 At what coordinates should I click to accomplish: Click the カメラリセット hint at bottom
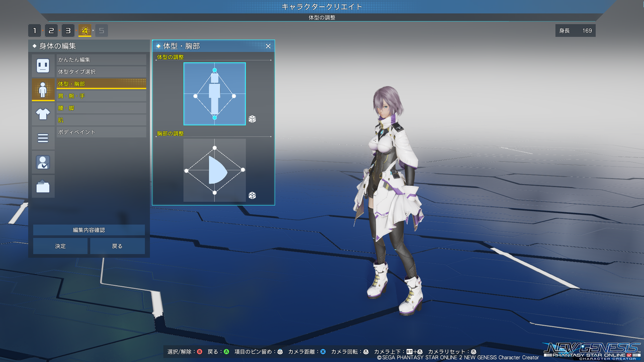(x=452, y=352)
